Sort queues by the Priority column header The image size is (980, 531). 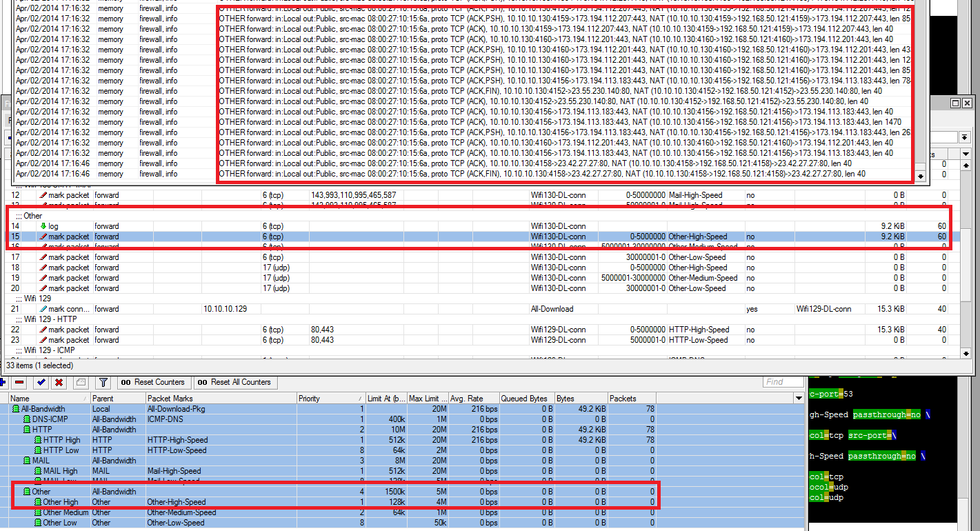click(331, 399)
